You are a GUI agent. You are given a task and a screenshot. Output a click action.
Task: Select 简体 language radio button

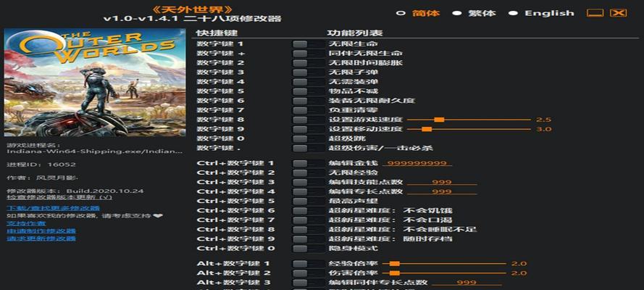pos(401,13)
